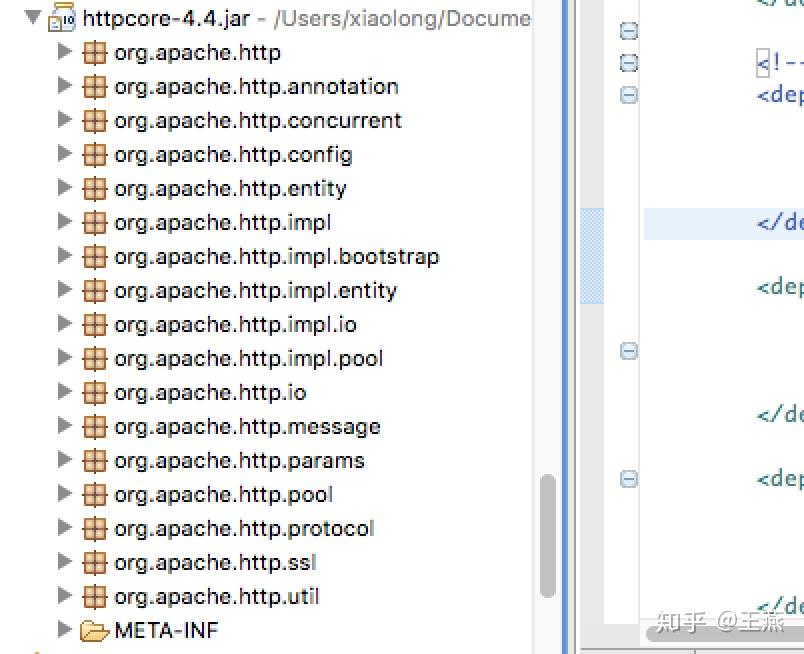
Task: Collapse the topmost code fold in the editor
Action: coord(628,30)
